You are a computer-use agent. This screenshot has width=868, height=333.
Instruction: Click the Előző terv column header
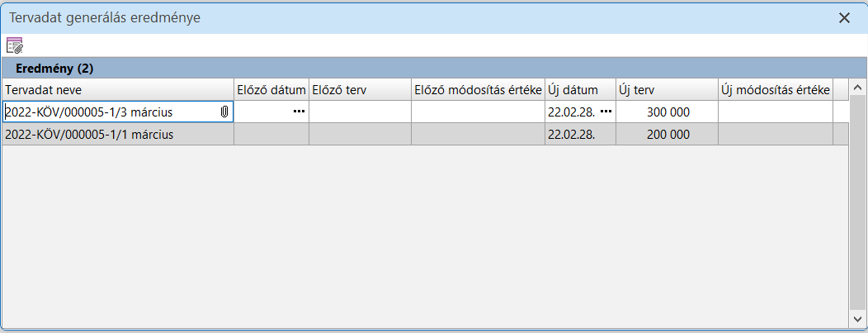(x=360, y=89)
